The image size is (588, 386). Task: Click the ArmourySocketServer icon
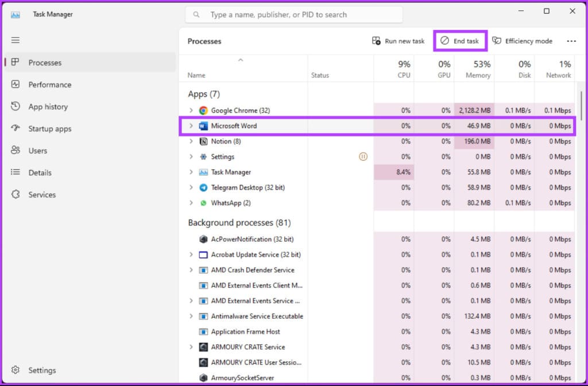click(203, 378)
